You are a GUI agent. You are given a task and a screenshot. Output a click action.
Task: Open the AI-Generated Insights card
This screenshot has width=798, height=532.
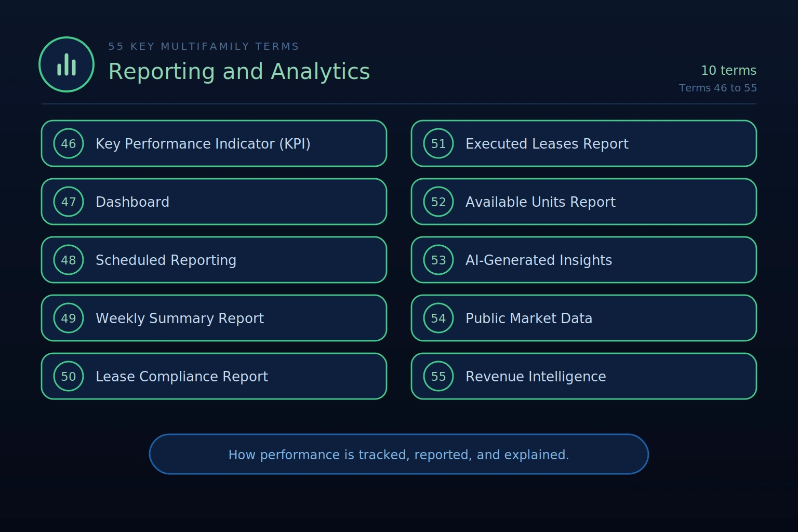(584, 260)
